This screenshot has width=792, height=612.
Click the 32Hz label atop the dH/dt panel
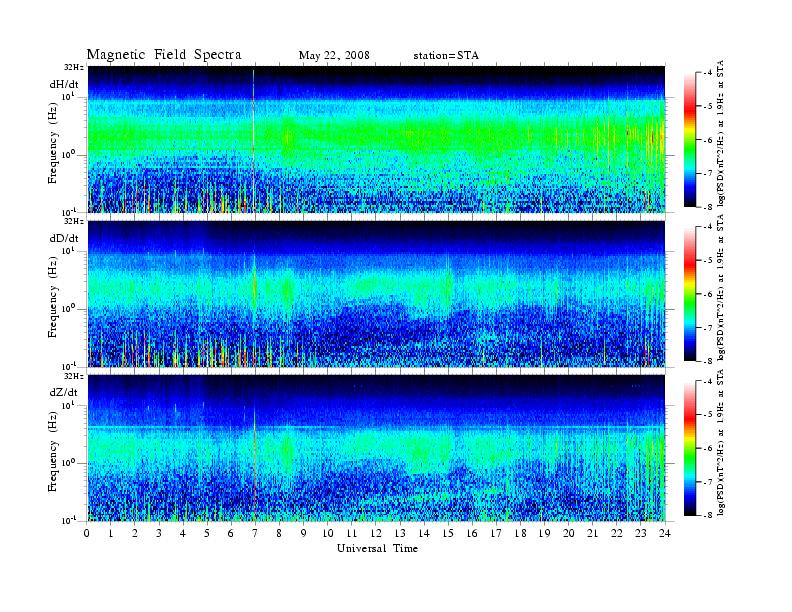coord(74,67)
